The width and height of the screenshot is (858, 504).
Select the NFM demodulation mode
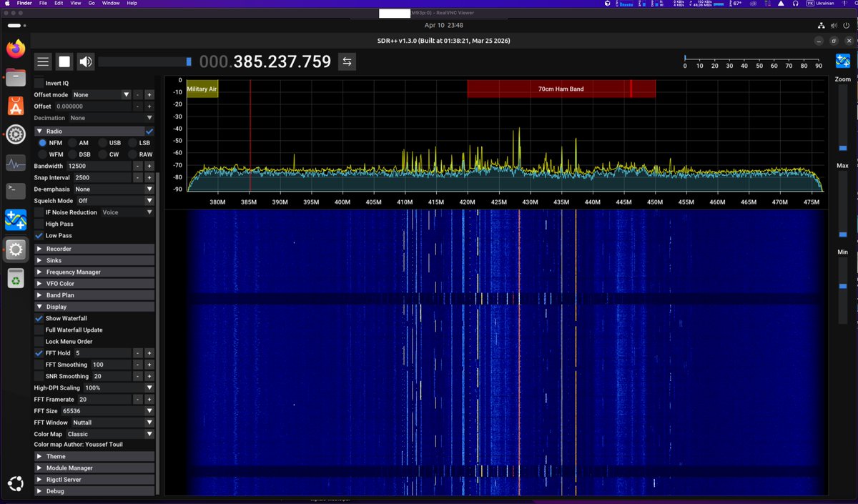pyautogui.click(x=43, y=143)
